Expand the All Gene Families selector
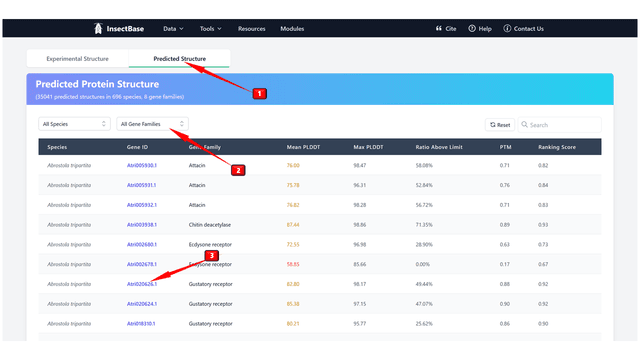This screenshot has height=360, width=640. (x=152, y=124)
